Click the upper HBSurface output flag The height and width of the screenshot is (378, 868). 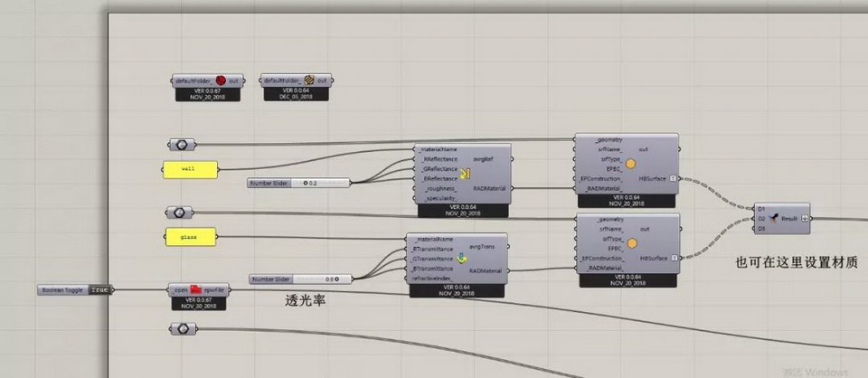(674, 179)
